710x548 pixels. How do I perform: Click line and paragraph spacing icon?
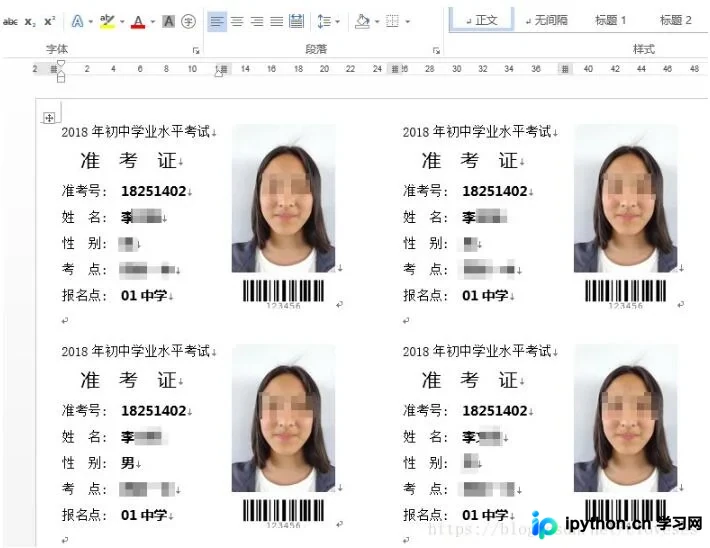pyautogui.click(x=324, y=21)
